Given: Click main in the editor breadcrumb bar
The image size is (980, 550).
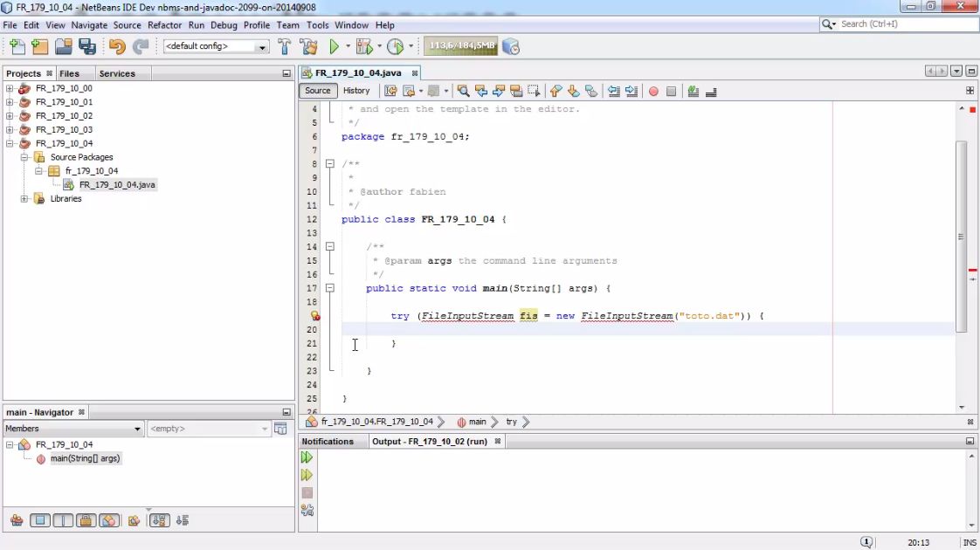Looking at the screenshot, I should (x=477, y=422).
